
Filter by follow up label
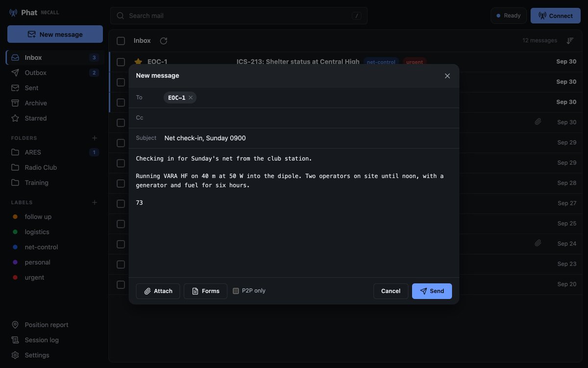(54, 216)
